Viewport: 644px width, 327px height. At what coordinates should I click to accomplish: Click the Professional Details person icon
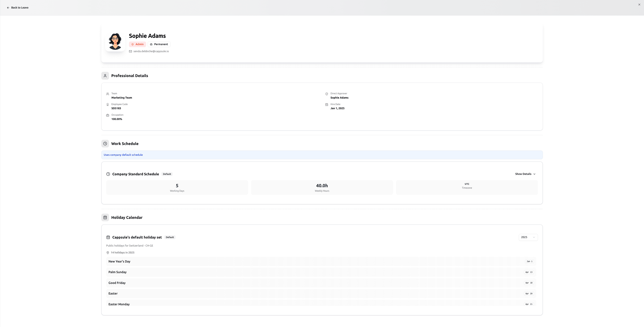tap(105, 76)
